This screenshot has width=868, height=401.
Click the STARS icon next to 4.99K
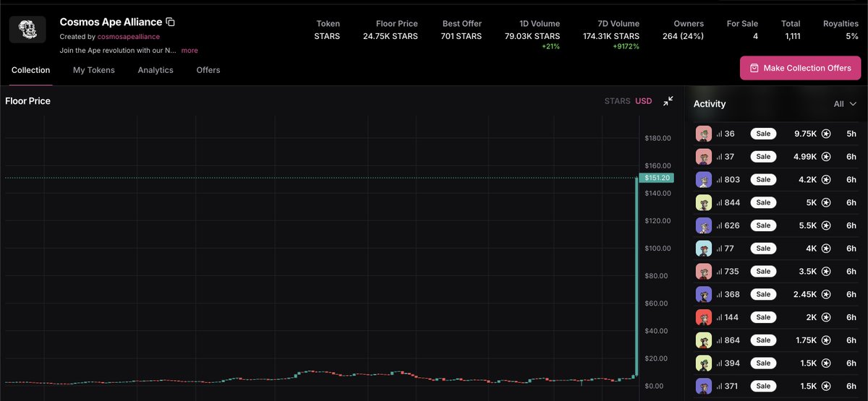tap(826, 157)
